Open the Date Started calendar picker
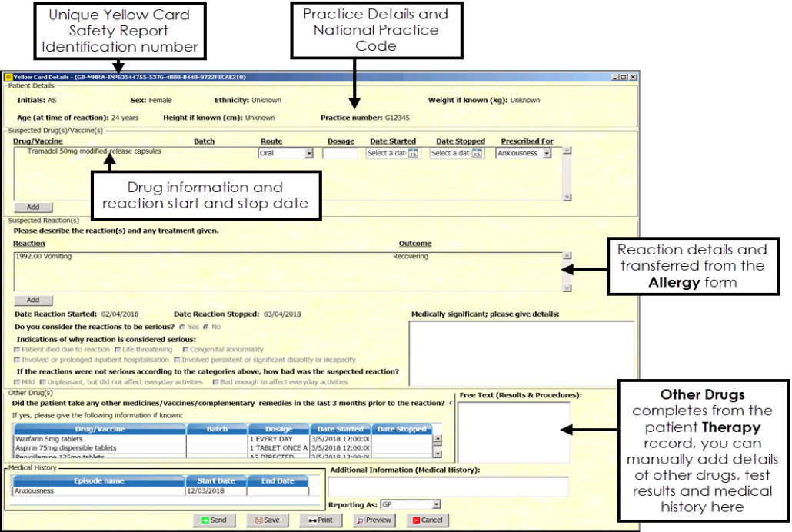 pyautogui.click(x=412, y=154)
